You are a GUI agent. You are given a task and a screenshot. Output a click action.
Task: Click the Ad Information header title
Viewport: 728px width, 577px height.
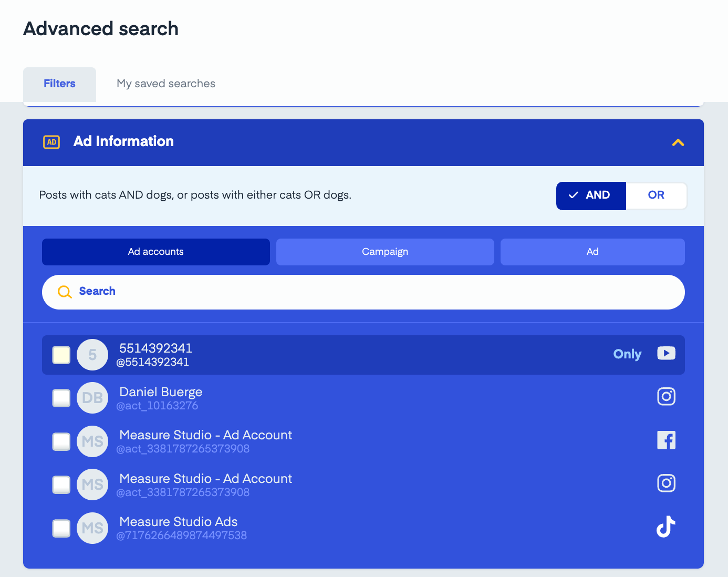(x=123, y=141)
